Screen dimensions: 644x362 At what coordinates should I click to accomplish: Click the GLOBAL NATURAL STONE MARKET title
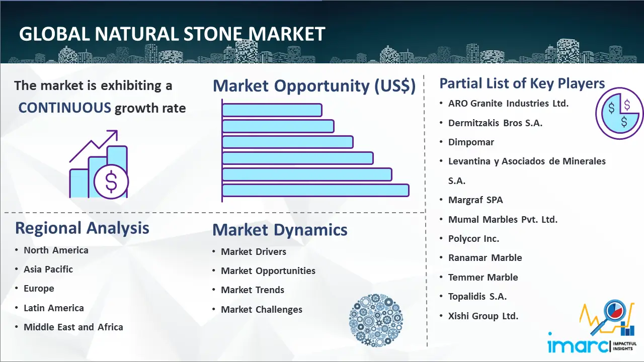pos(172,34)
